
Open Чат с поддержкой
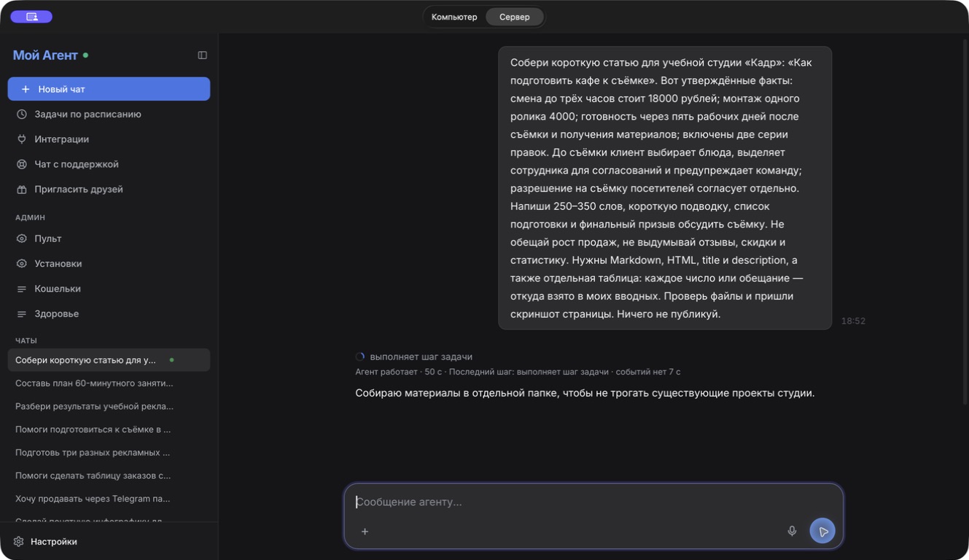tap(109, 165)
